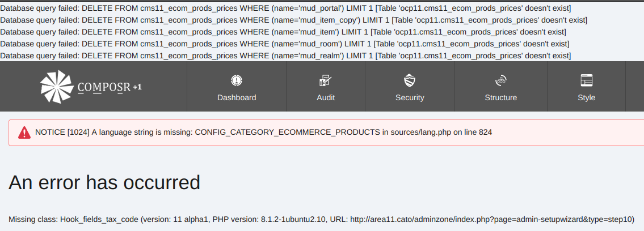This screenshot has width=644, height=231.
Task: Open the Dashboard menu label
Action: tap(237, 97)
